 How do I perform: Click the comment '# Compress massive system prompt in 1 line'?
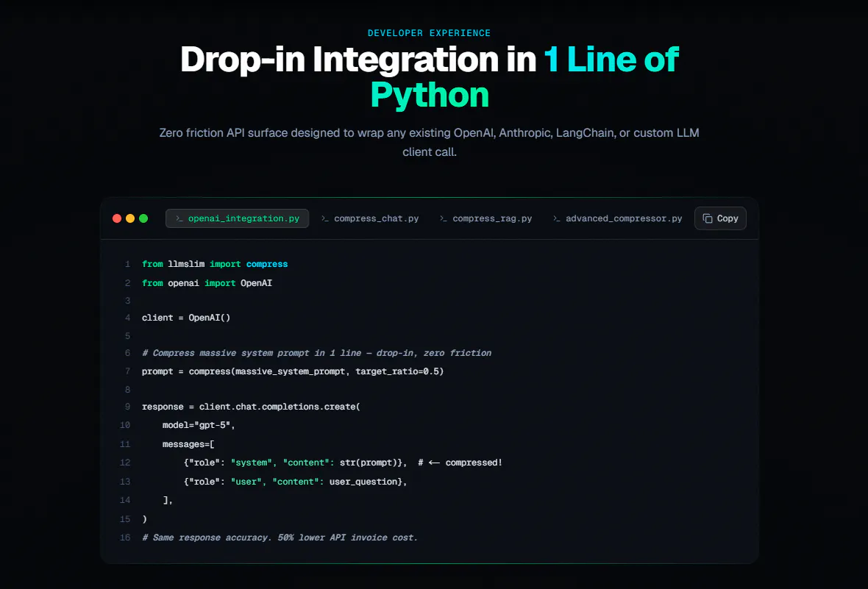pyautogui.click(x=316, y=353)
